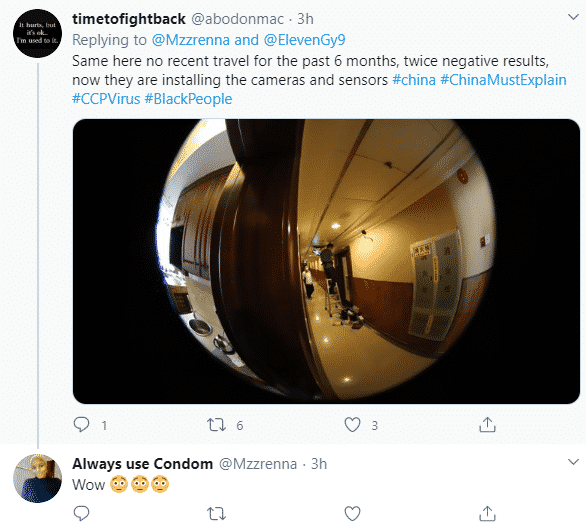The height and width of the screenshot is (525, 586).
Task: Reply to the timetofightback tweet
Action: 81,424
